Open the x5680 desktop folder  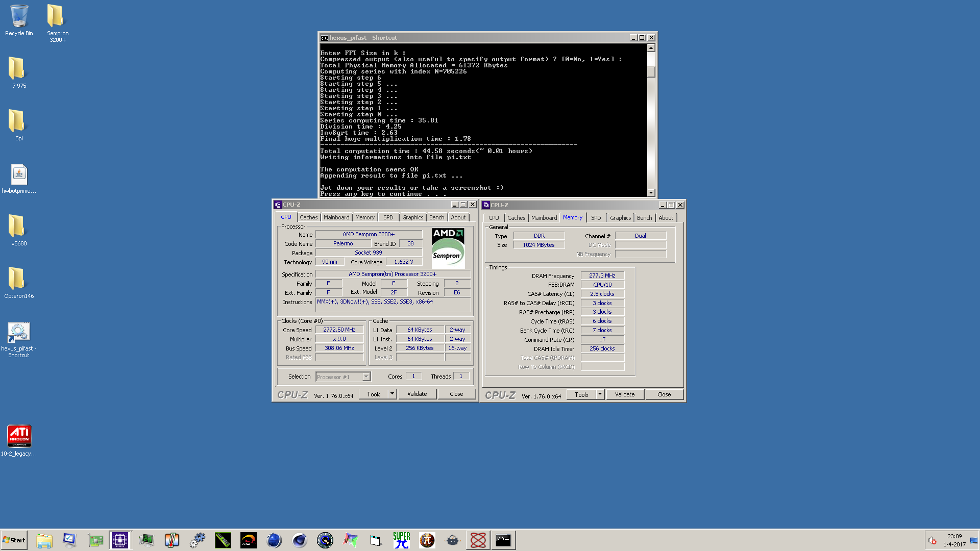pyautogui.click(x=18, y=230)
